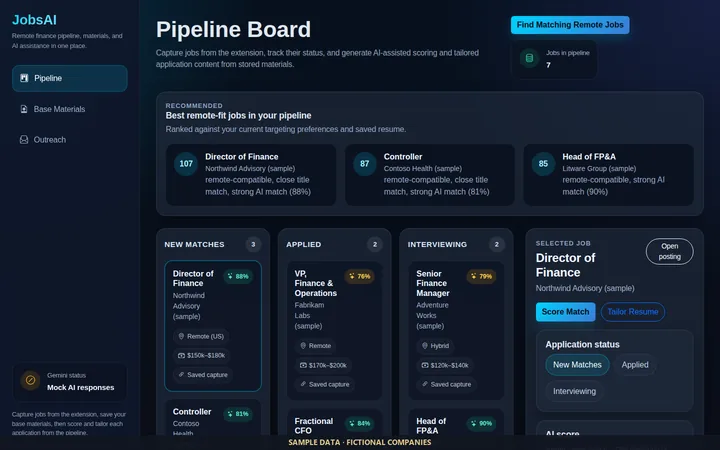
Task: Click the Outreach inbox icon
Action: tap(24, 140)
